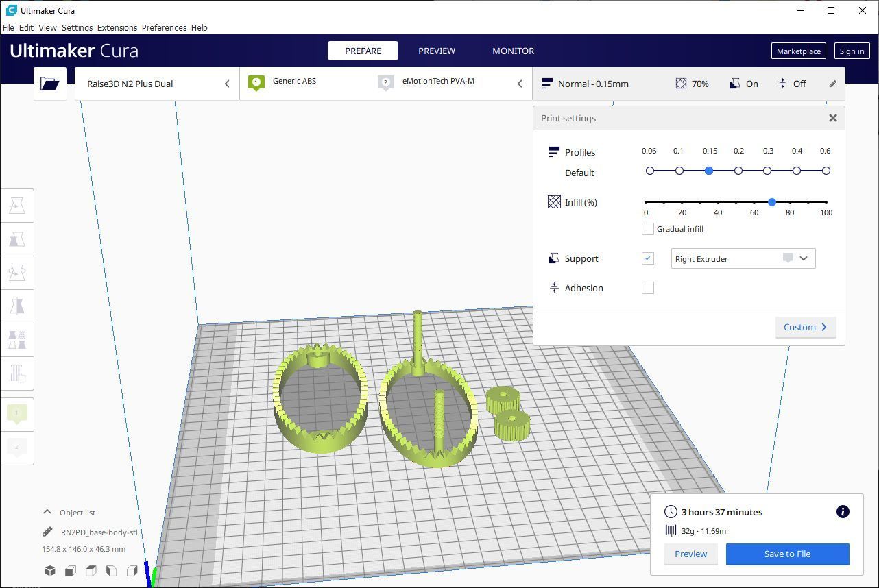The width and height of the screenshot is (879, 588).
Task: Enable the Gradual infill checkbox
Action: [x=647, y=229]
